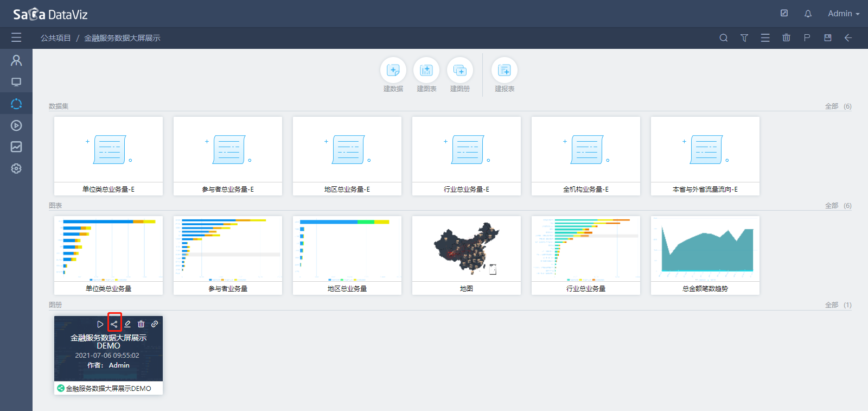Open the user profile sidebar icon
Viewport: 868px width, 411px height.
pos(16,60)
